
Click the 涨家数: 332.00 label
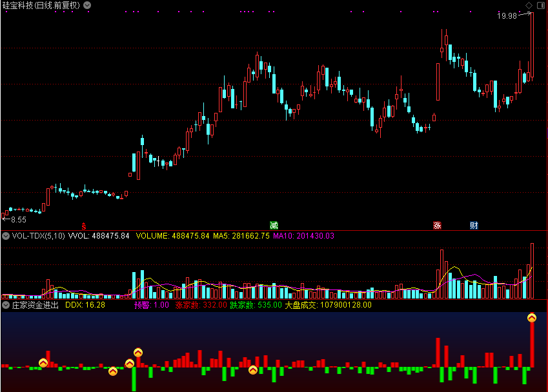[x=201, y=305]
